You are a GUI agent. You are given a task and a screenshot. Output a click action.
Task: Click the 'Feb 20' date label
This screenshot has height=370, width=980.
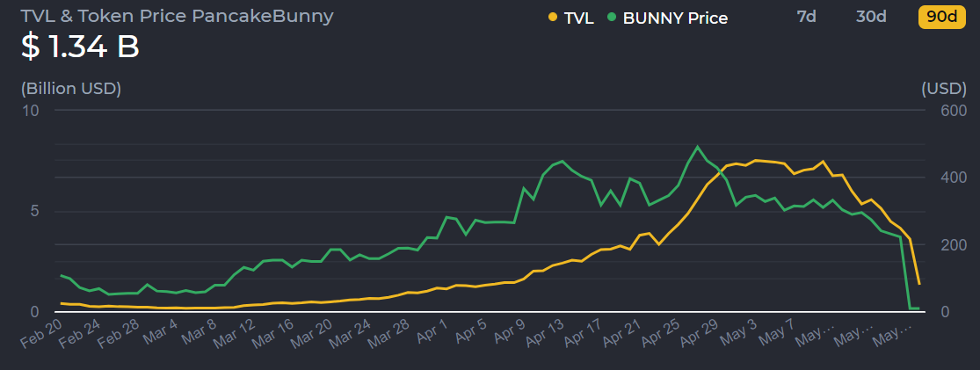[x=41, y=332]
